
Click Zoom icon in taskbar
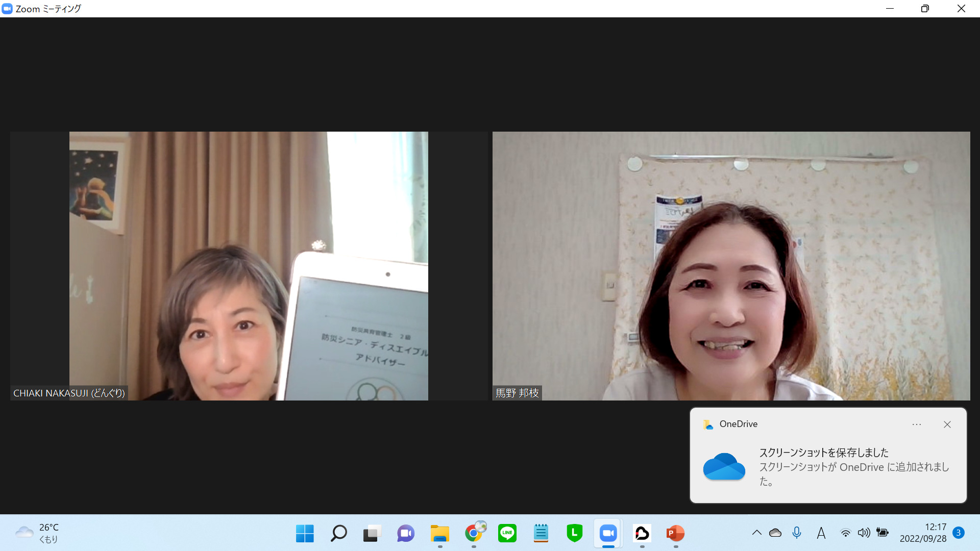(x=608, y=534)
